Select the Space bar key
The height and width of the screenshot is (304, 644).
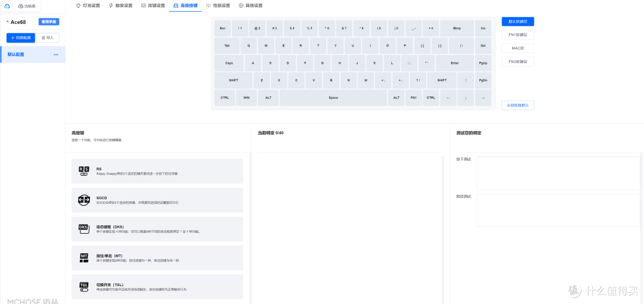(333, 98)
